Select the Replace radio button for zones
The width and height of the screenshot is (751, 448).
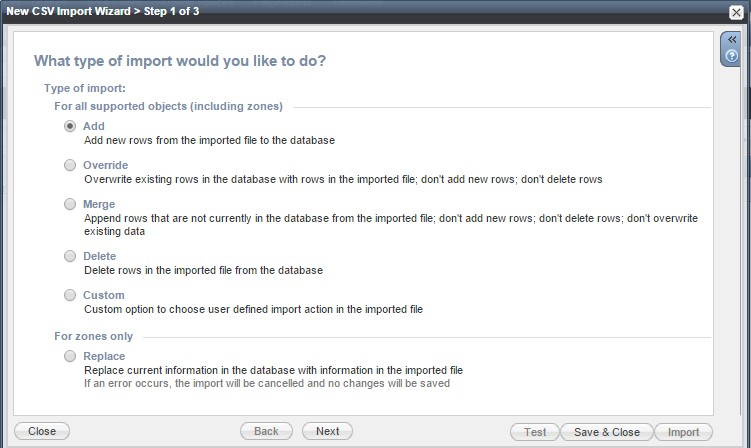(70, 356)
